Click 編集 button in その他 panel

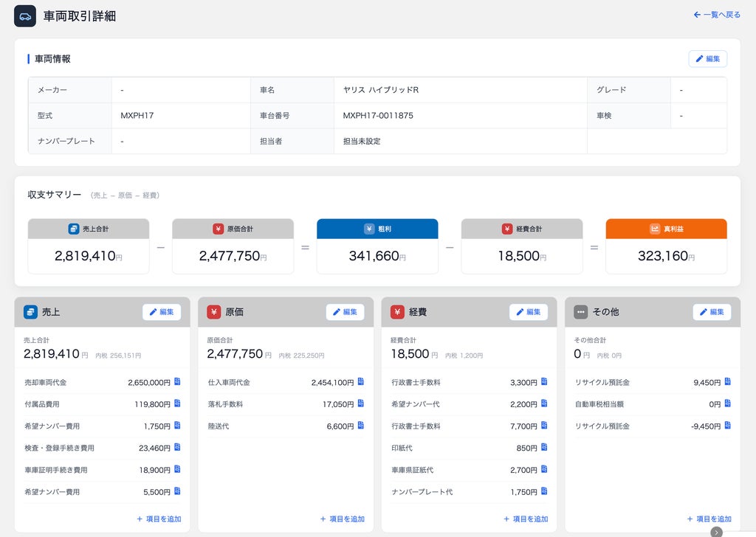pos(712,312)
